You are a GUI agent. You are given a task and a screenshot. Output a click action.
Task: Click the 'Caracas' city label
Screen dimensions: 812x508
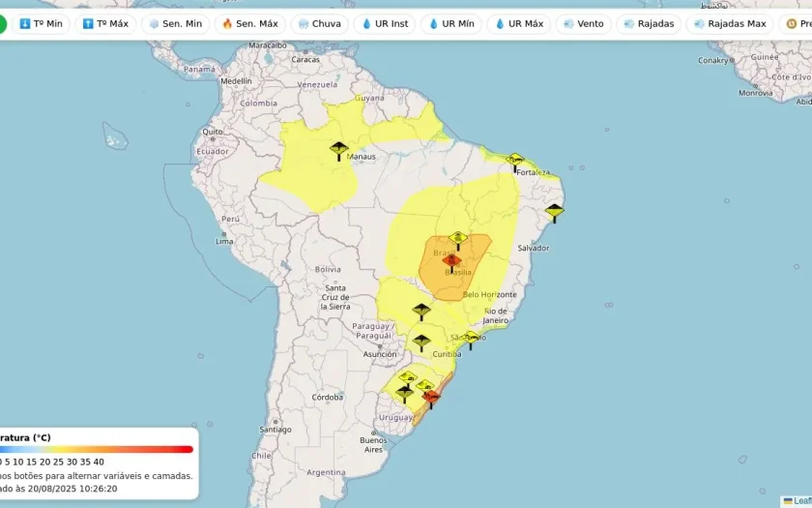[x=305, y=60]
